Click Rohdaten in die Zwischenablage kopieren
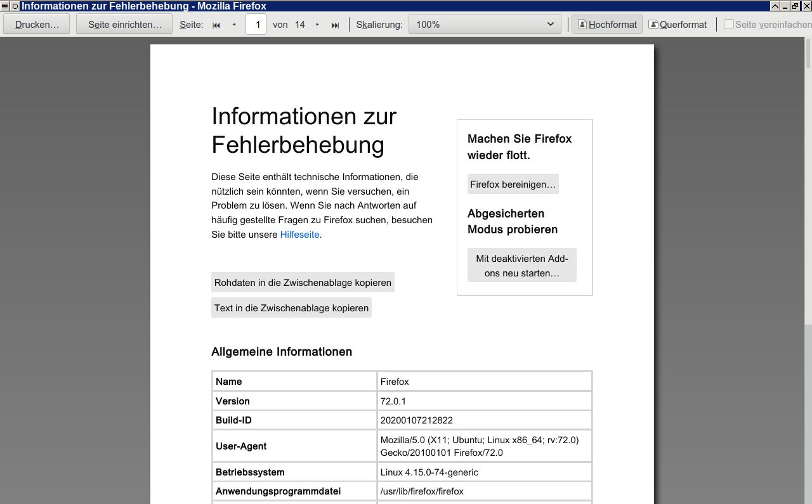The height and width of the screenshot is (504, 812). pyautogui.click(x=303, y=283)
